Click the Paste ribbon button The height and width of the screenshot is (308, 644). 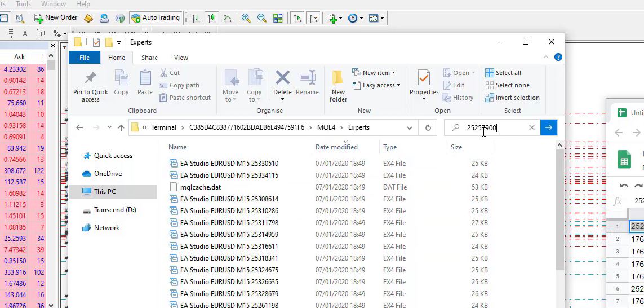coord(145,83)
